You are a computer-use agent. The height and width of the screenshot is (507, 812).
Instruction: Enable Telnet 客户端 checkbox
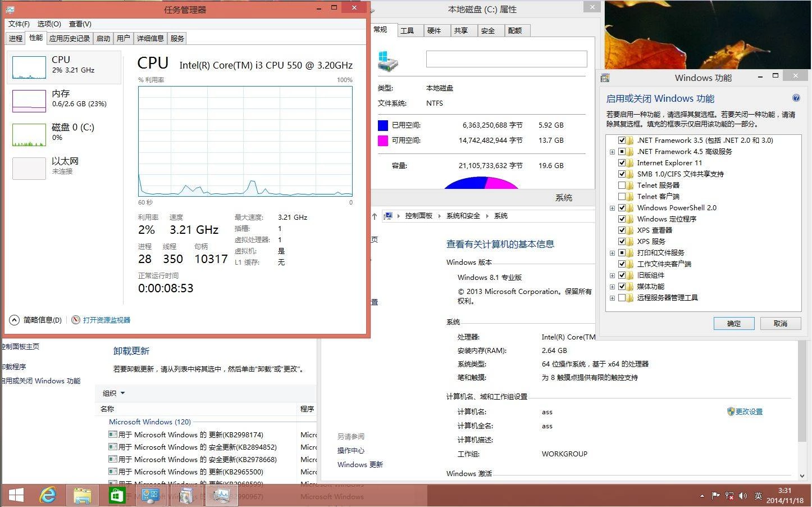[x=622, y=196]
